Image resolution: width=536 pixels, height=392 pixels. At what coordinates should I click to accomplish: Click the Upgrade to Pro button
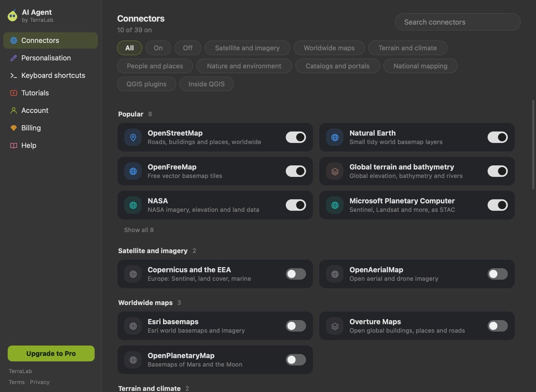click(x=51, y=353)
